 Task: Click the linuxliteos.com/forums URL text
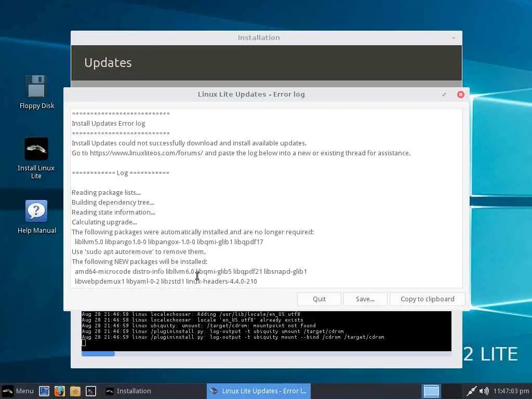[146, 153]
